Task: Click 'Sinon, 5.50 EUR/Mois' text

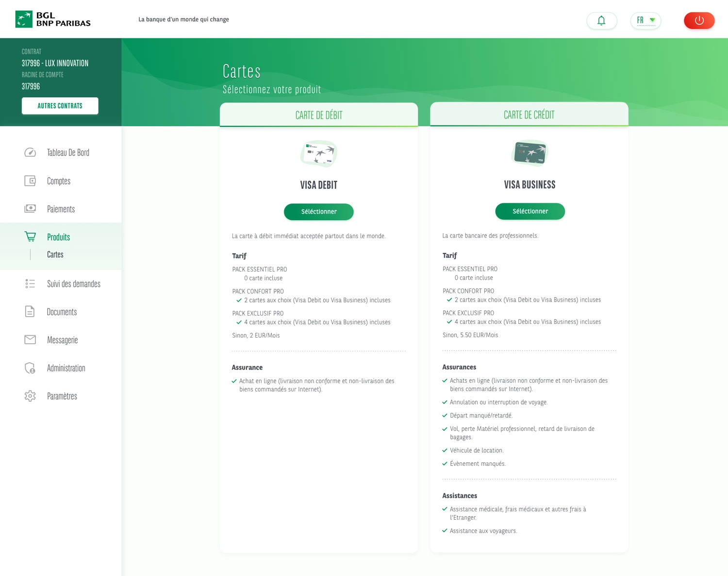Action: click(x=470, y=335)
